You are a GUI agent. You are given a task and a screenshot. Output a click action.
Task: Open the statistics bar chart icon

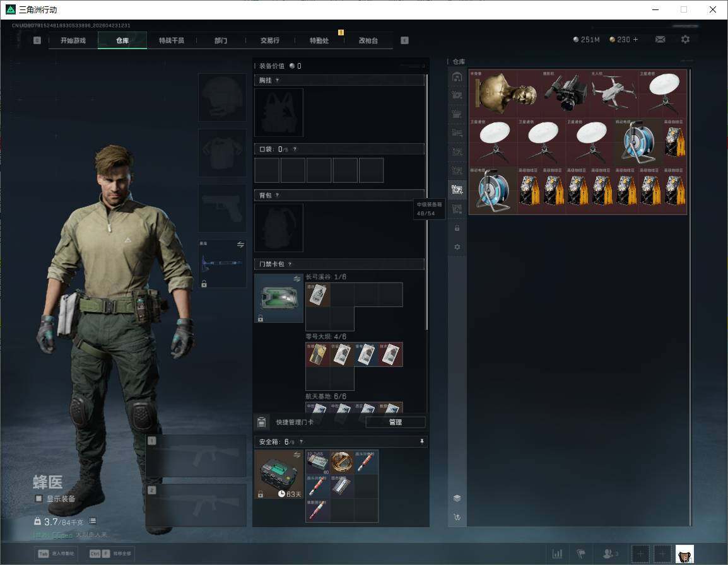(557, 554)
